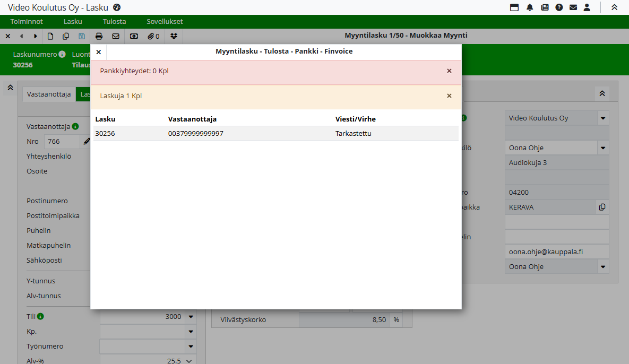
Task: Open the Tulosta menu
Action: coord(114,22)
